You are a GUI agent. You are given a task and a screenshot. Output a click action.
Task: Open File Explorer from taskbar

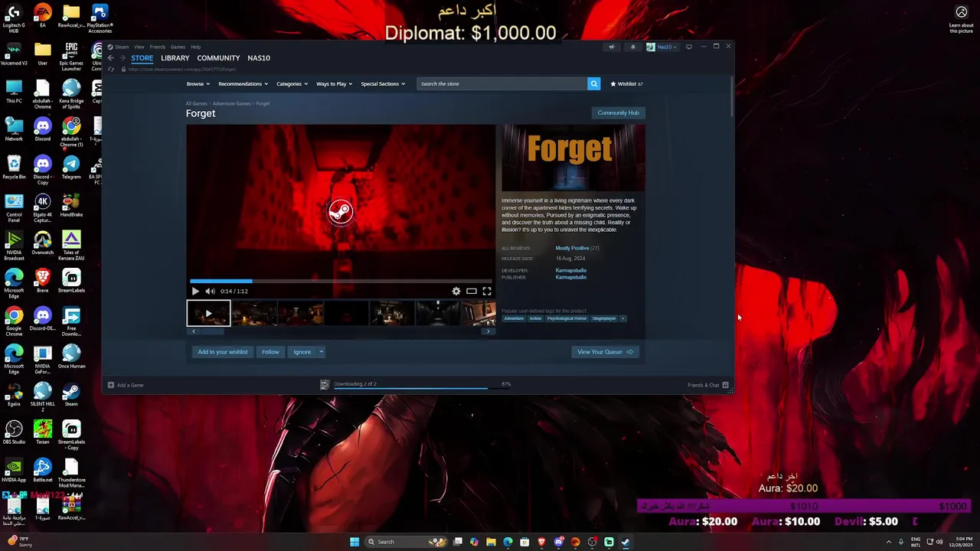point(491,542)
